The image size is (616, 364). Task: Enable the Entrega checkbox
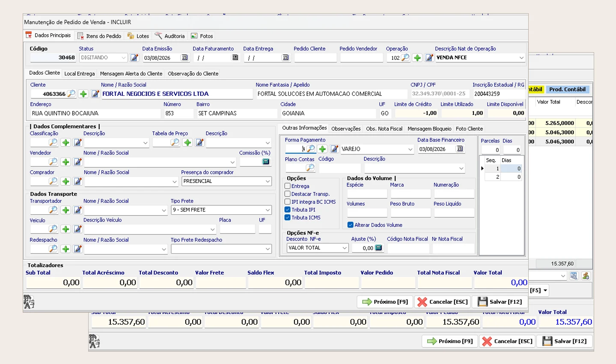coord(288,186)
